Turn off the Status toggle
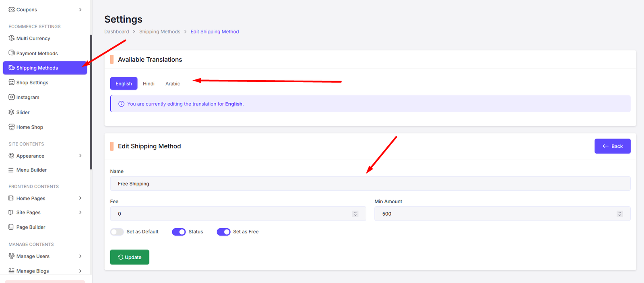The image size is (644, 283). coord(179,232)
